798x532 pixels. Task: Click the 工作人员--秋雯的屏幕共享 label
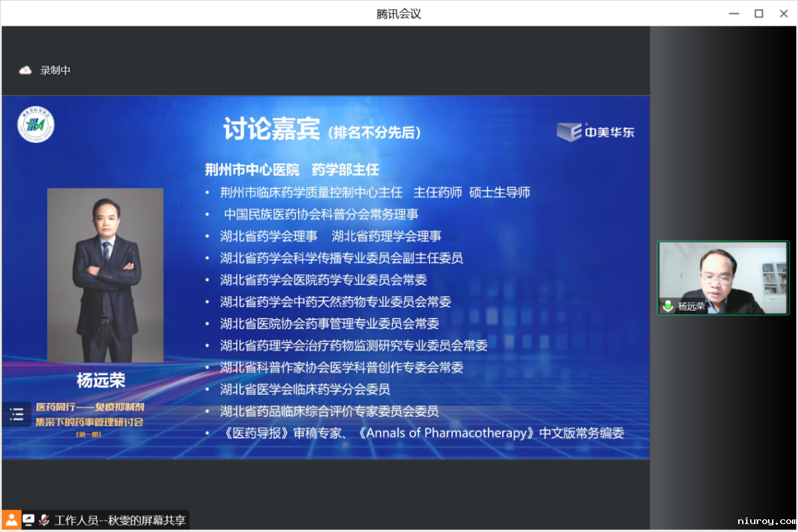pyautogui.click(x=120, y=520)
